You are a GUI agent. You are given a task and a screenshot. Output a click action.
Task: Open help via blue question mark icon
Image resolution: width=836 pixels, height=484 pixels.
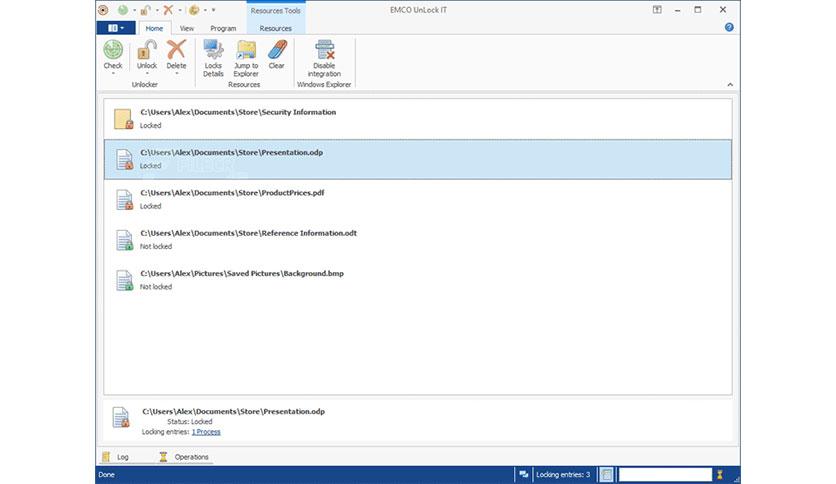(x=729, y=27)
